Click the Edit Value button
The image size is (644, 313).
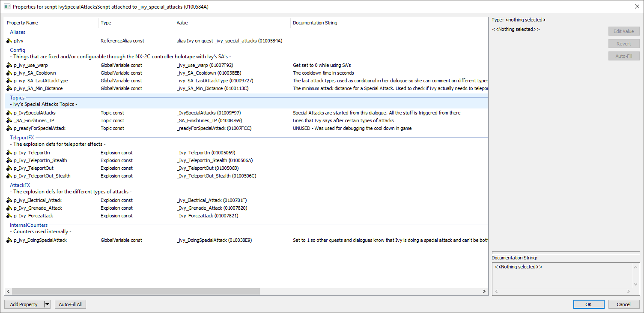[624, 31]
